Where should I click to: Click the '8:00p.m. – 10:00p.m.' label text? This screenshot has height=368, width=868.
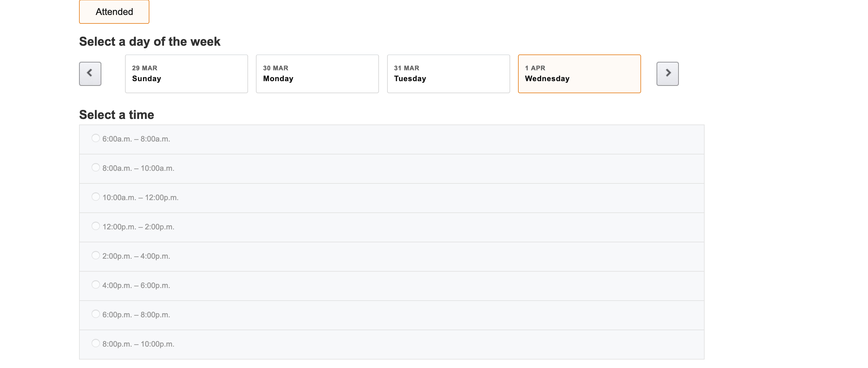coord(138,344)
